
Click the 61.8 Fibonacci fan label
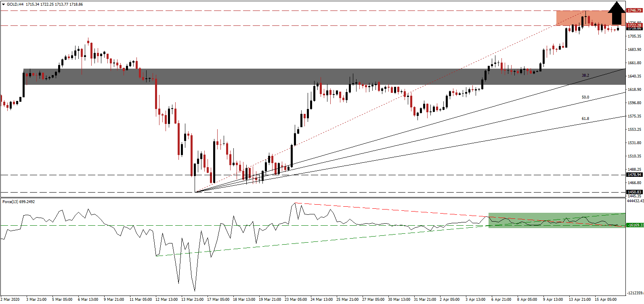[585, 119]
